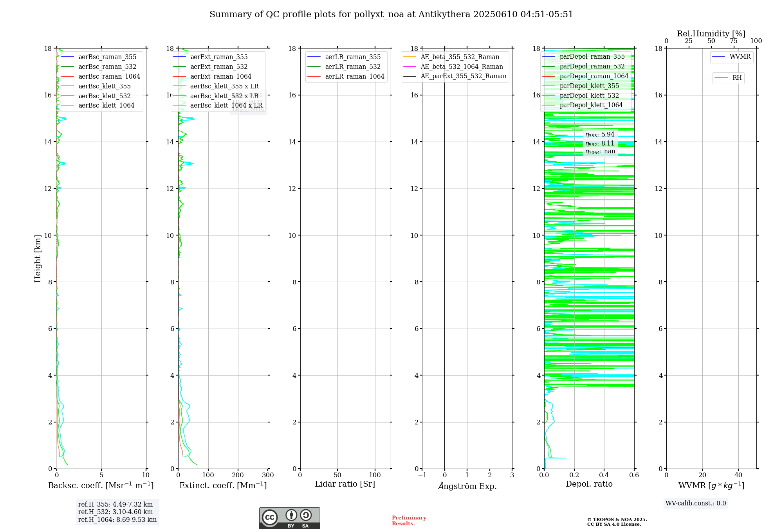783x532 pixels.
Task: Choose the parDepol_raman_355 legend label
Action: (592, 57)
